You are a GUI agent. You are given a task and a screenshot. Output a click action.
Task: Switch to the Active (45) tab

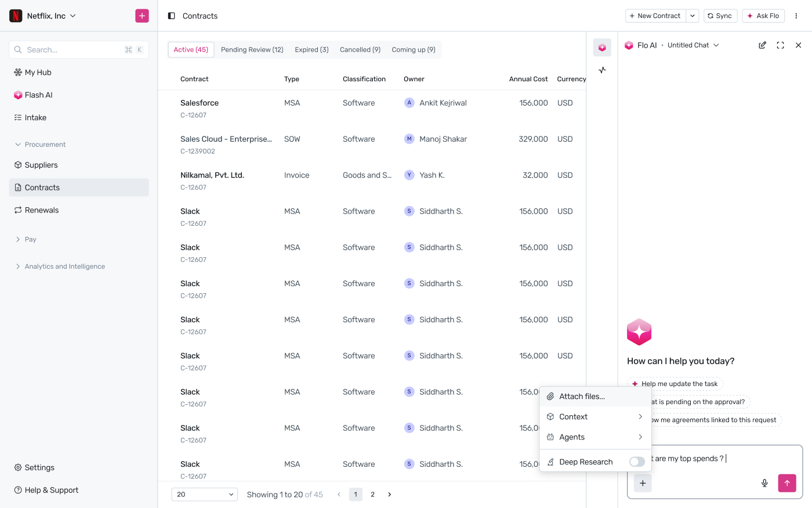(191, 50)
